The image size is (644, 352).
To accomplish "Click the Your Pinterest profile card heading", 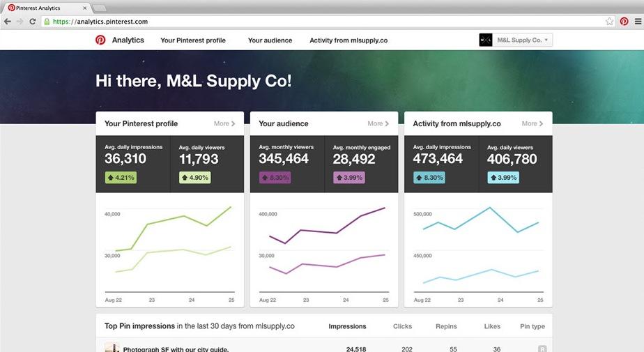I will [141, 123].
